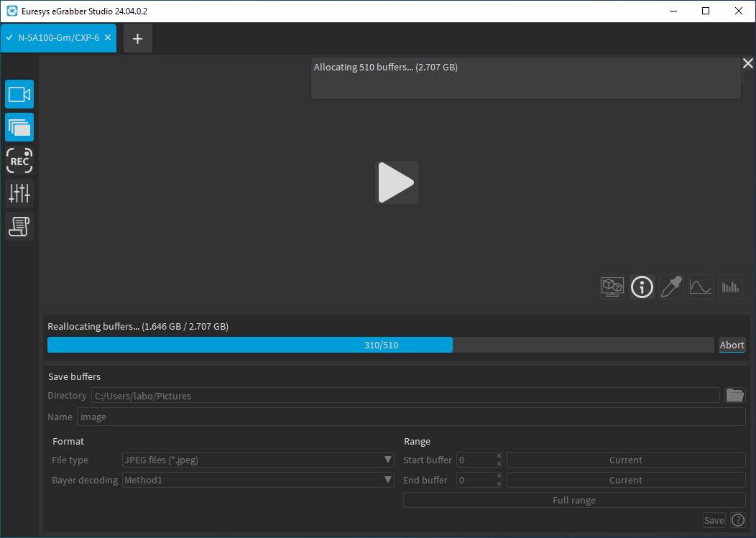The image size is (756, 538).
Task: Open the Bayer decoding dropdown
Action: pos(258,480)
